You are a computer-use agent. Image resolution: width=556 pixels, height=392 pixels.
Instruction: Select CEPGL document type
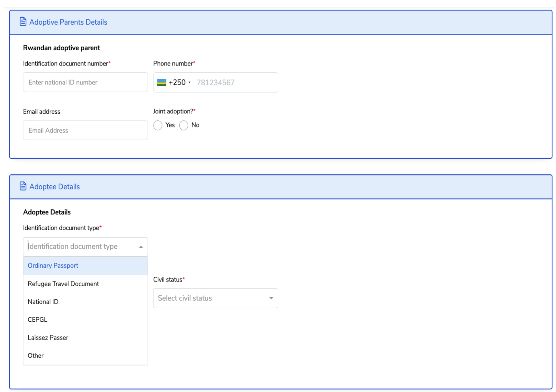click(38, 320)
